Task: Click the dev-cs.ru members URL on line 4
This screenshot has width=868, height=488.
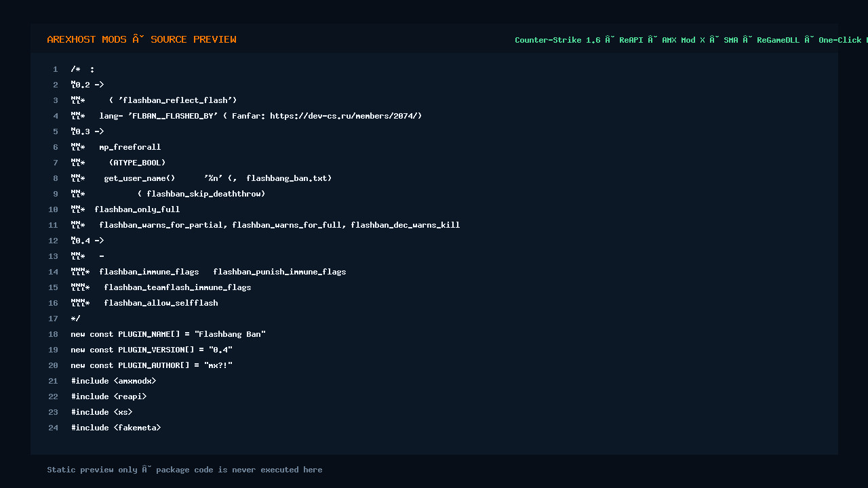Action: click(x=343, y=116)
